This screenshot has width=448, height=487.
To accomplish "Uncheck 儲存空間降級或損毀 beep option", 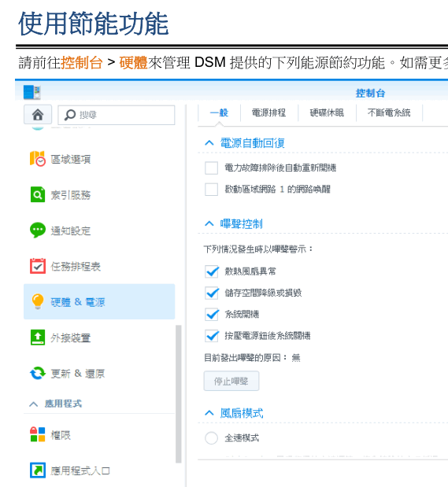I will click(x=212, y=293).
